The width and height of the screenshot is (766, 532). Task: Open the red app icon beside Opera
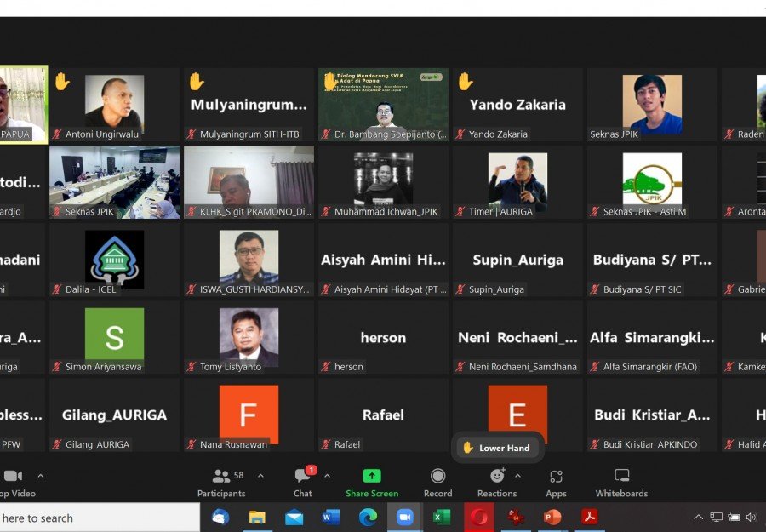(516, 518)
